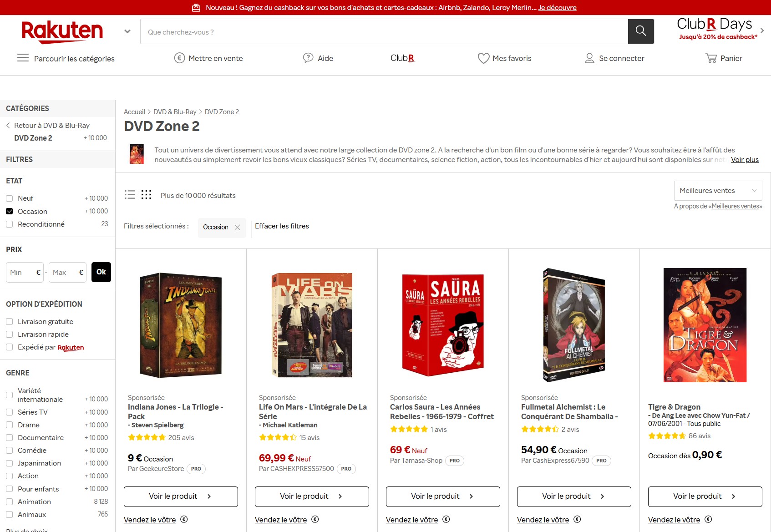Tick the Livraison rapide checkbox

click(9, 334)
